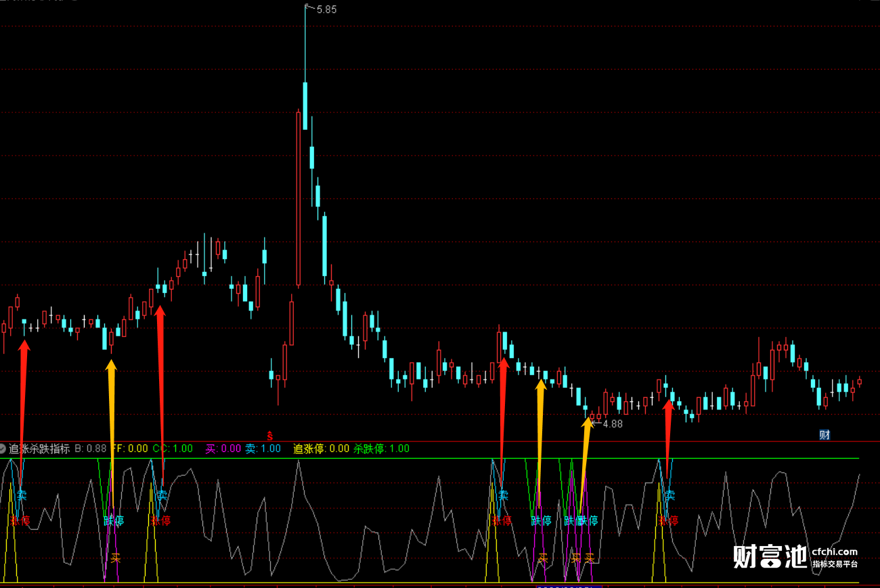Screen dimensions: 880x588
Task: Click the rightmost red 涨停 signal label
Action: [x=669, y=521]
